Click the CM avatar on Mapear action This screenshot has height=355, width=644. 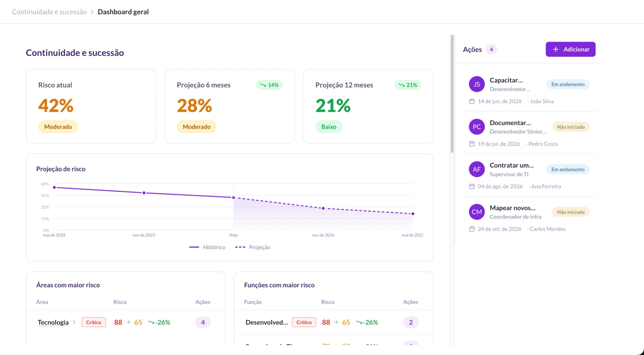pos(477,212)
